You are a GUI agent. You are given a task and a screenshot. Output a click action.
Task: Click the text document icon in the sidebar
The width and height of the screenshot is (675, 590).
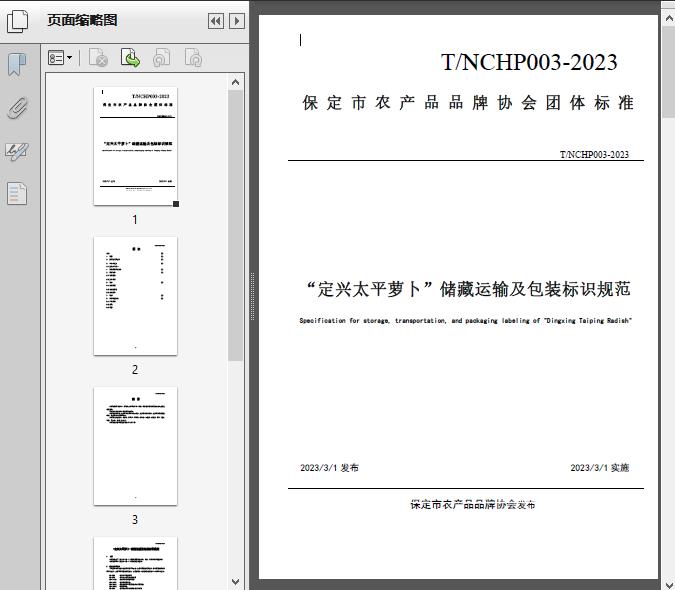(17, 193)
